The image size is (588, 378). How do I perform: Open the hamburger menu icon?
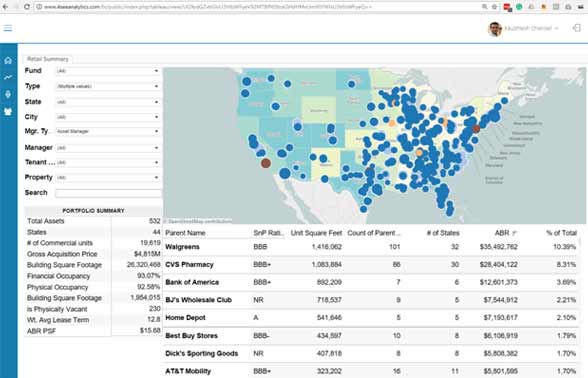point(8,28)
